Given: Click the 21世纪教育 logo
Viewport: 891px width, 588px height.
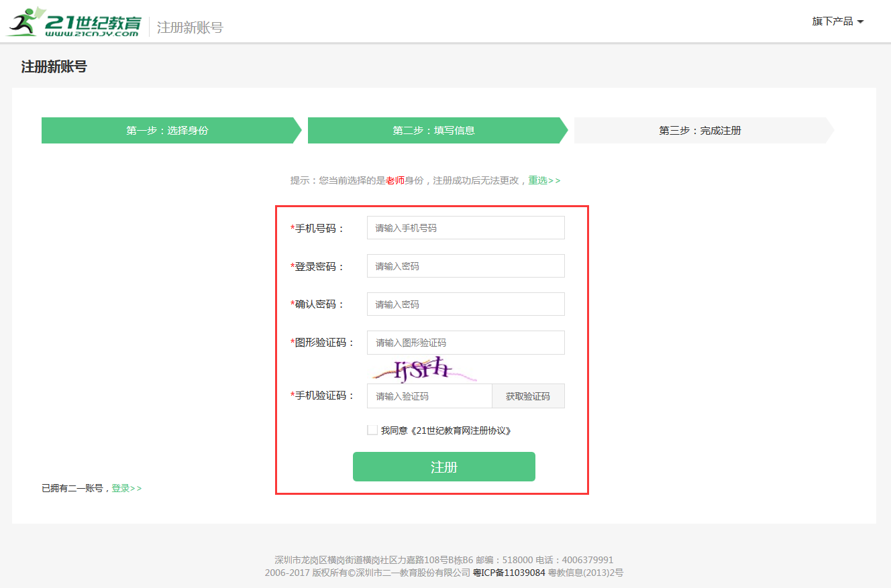Looking at the screenshot, I should click(x=74, y=21).
